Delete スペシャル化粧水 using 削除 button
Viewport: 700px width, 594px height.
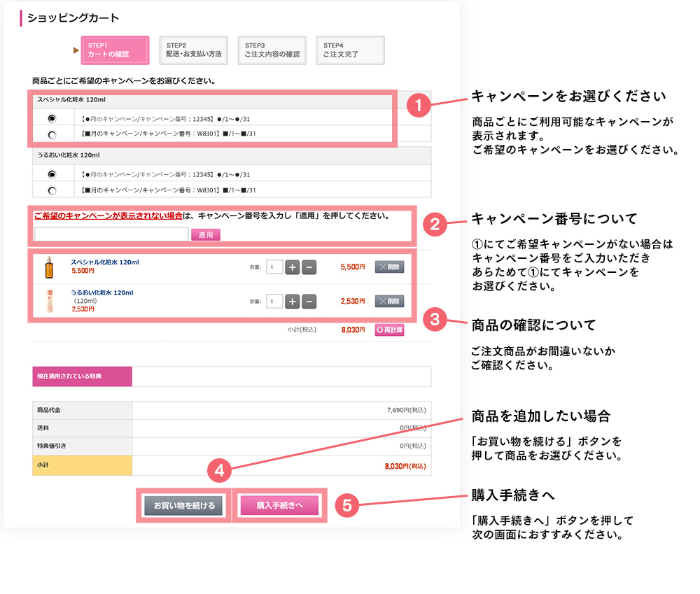[x=389, y=267]
